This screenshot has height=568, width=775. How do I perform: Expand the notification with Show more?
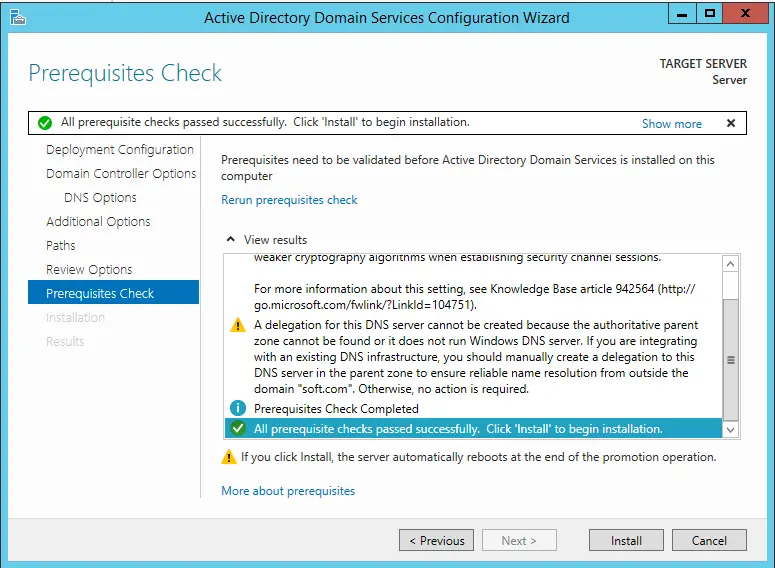[x=671, y=124]
